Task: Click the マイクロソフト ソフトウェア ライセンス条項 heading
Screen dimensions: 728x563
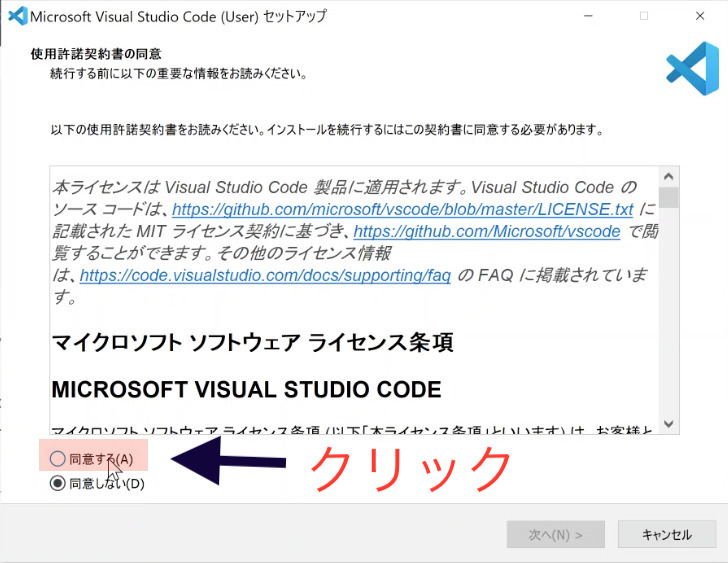Action: point(253,343)
